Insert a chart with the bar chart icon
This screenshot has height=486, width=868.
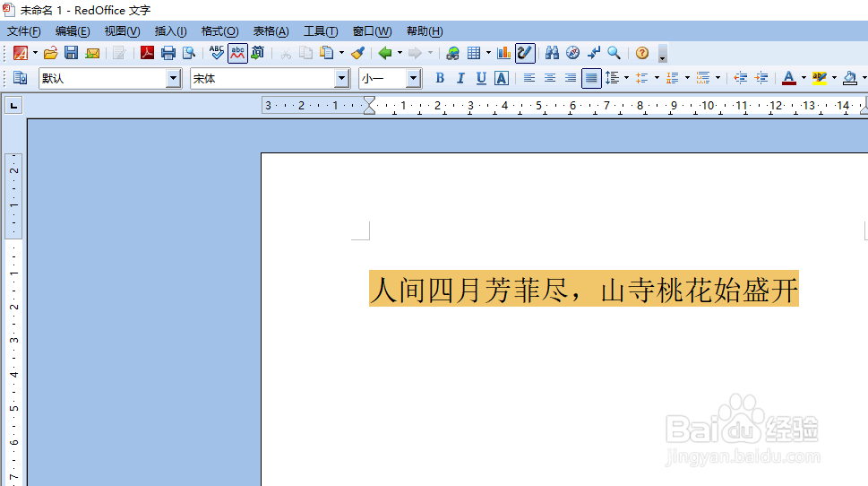coord(503,53)
